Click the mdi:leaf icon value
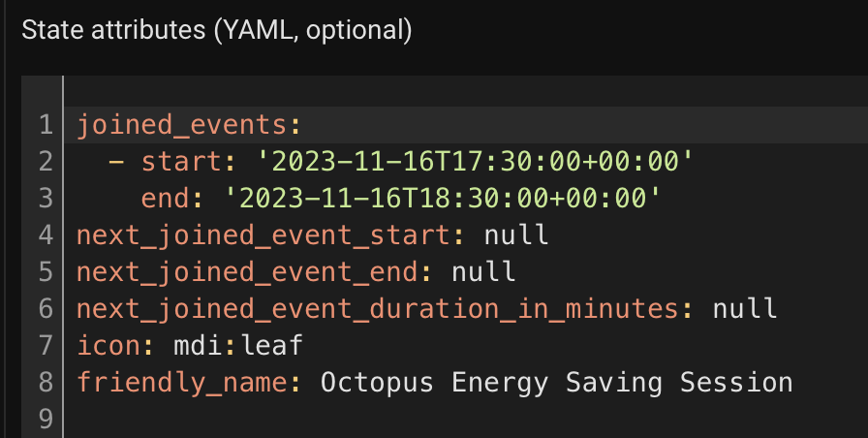Image resolution: width=868 pixels, height=438 pixels. tap(238, 346)
